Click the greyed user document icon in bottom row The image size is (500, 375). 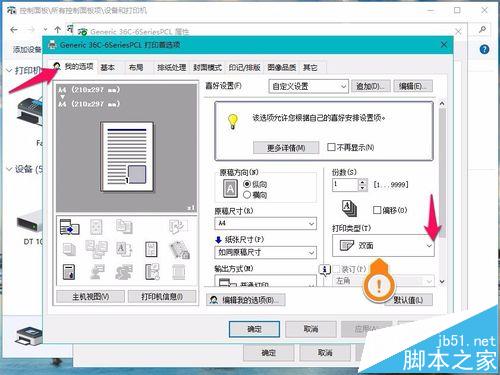tap(97, 272)
